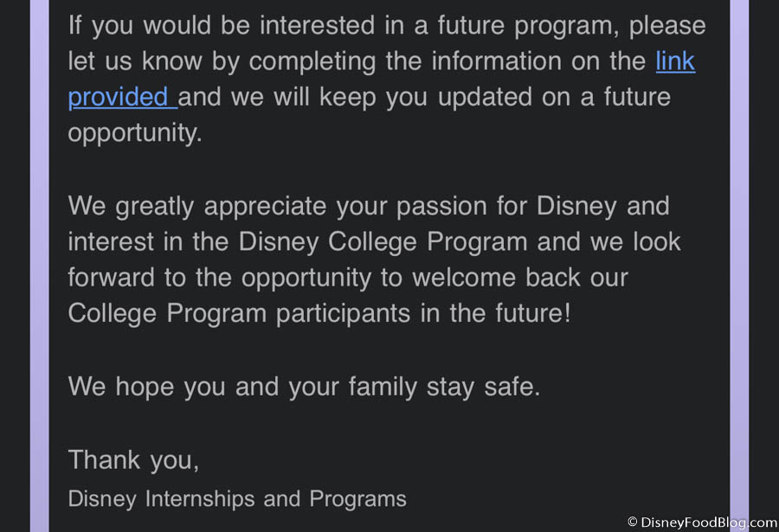Click "College Program participants in the future!" line

click(319, 312)
